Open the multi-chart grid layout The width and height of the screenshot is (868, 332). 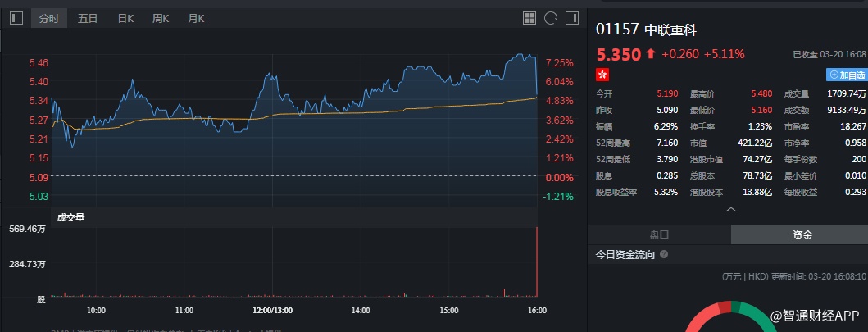tap(529, 18)
